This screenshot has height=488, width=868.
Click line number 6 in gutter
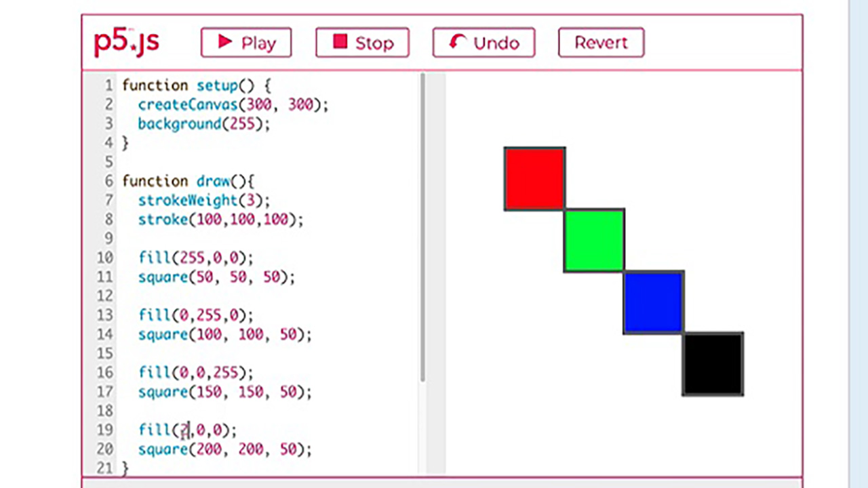[x=108, y=181]
